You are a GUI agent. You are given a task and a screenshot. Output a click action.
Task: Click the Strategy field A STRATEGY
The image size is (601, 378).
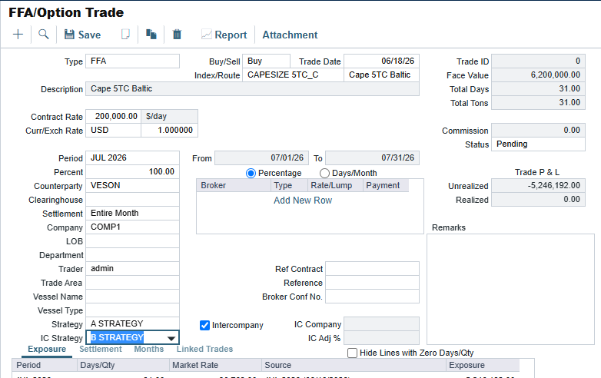[x=132, y=324]
